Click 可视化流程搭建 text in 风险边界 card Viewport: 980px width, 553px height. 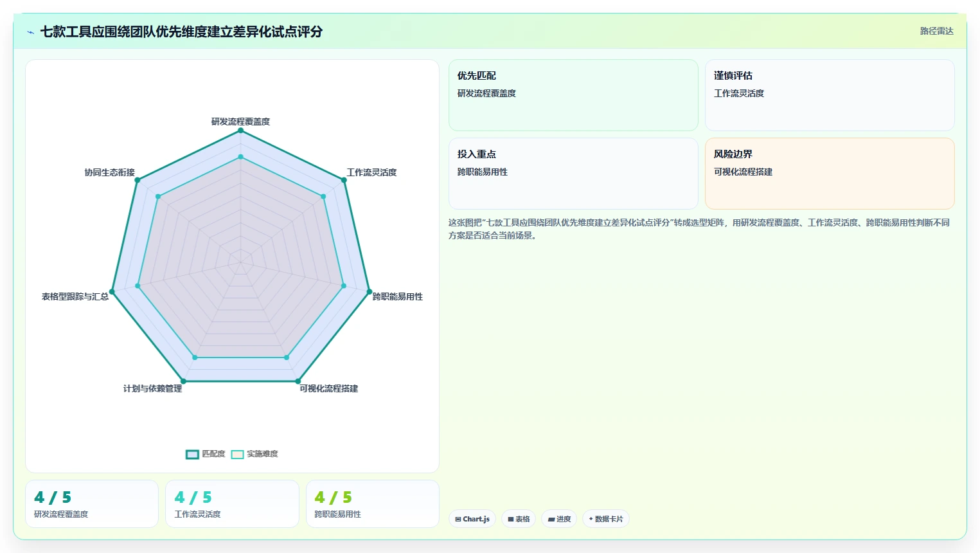(x=743, y=172)
